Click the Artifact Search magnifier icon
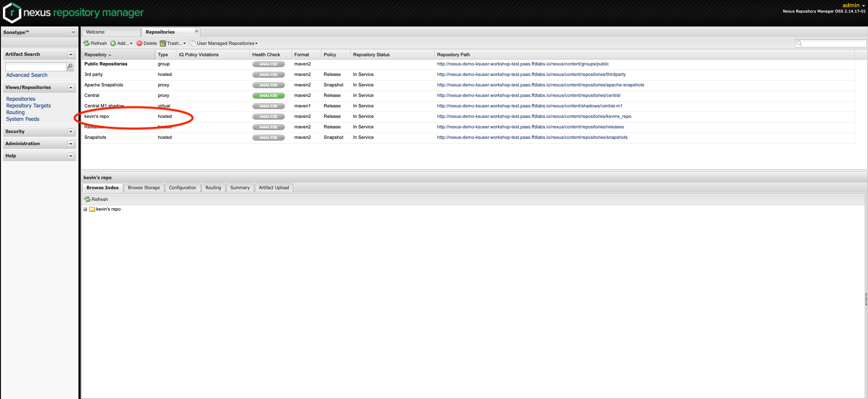Screen dimensions: 868x399 [70, 66]
